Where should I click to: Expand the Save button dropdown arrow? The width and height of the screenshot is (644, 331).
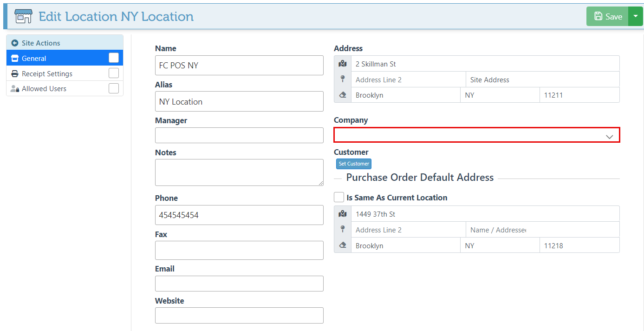[x=636, y=16]
